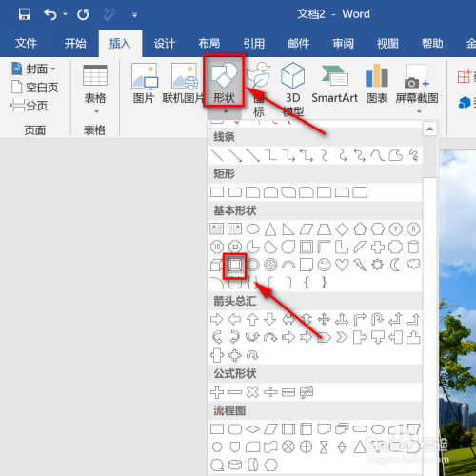The height and width of the screenshot is (476, 476).
Task: Select the division sign in 公式形状
Action: pyautogui.click(x=270, y=392)
